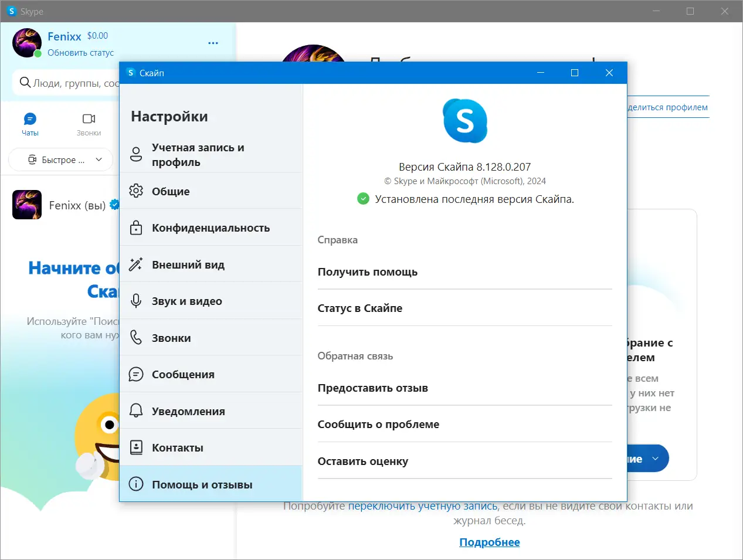Select the Внешний вид wand icon
The image size is (743, 560).
pyautogui.click(x=135, y=264)
